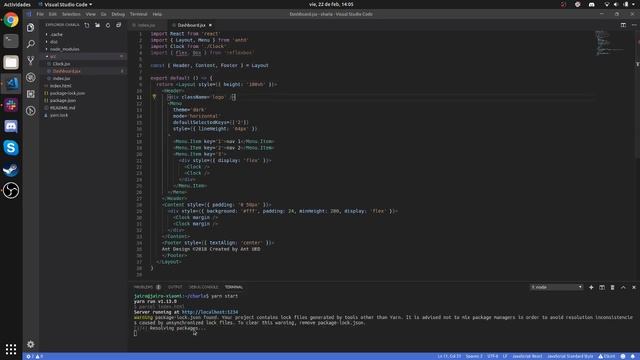Viewport: 640px width, 360px height.
Task: Open the Explorer view in activity bar
Action: pos(31,27)
